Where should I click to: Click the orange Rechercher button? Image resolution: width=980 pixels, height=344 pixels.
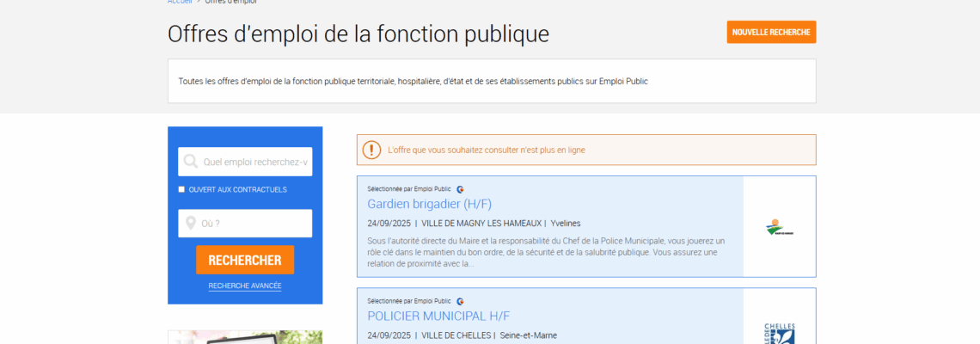tap(244, 260)
